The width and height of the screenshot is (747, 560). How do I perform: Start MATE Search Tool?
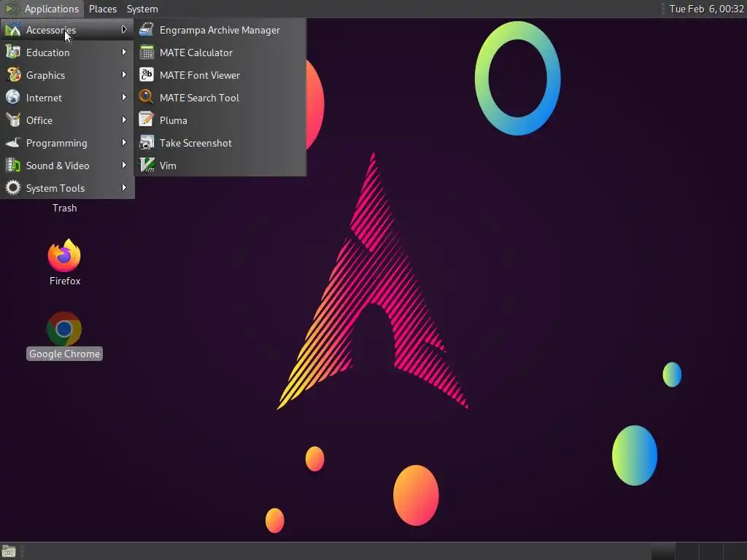tap(220, 97)
